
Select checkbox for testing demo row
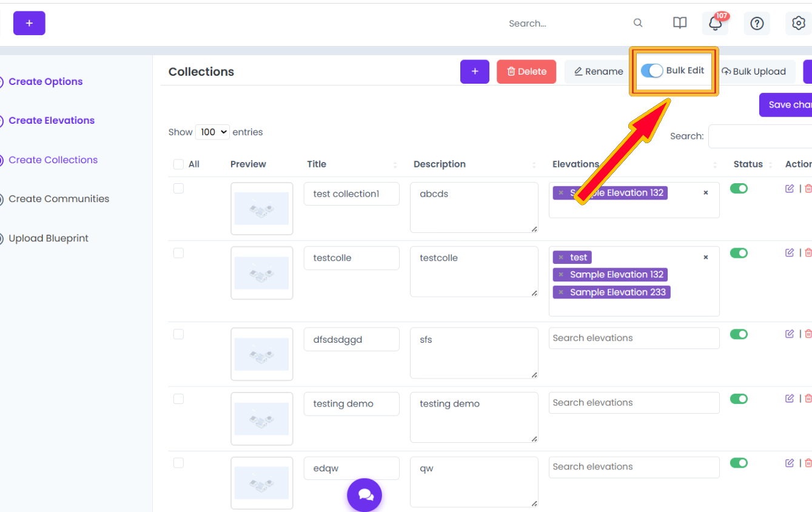click(x=178, y=399)
